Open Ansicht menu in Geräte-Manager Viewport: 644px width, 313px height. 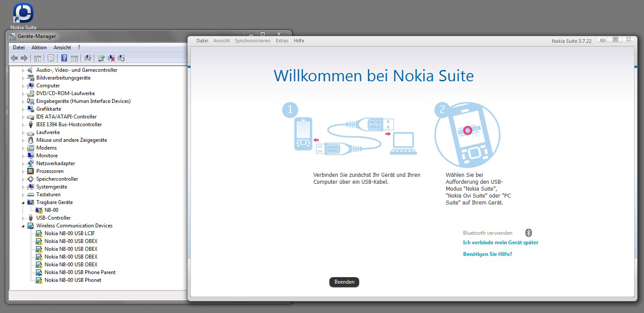[62, 48]
